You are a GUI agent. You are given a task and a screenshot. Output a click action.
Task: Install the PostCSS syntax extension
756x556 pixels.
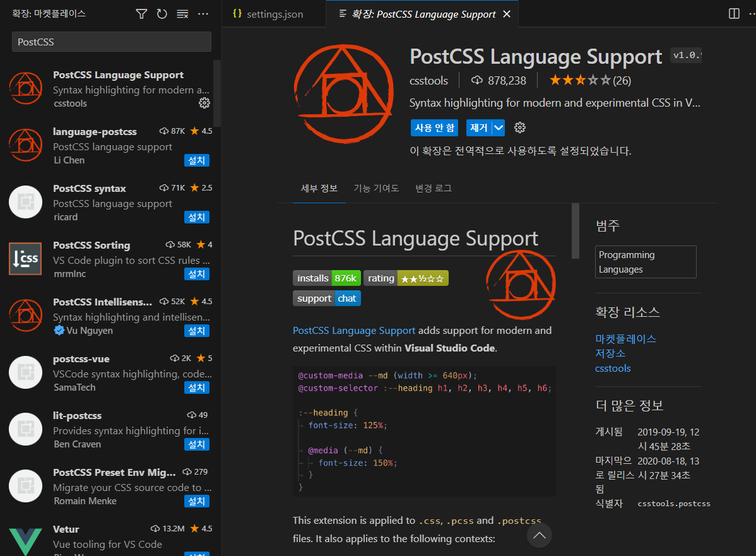pyautogui.click(x=197, y=217)
